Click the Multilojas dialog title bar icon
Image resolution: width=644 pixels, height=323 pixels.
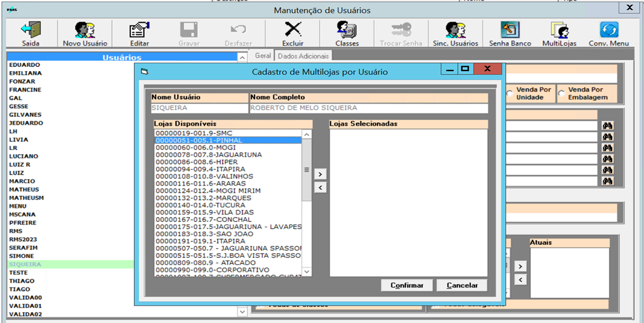[144, 72]
